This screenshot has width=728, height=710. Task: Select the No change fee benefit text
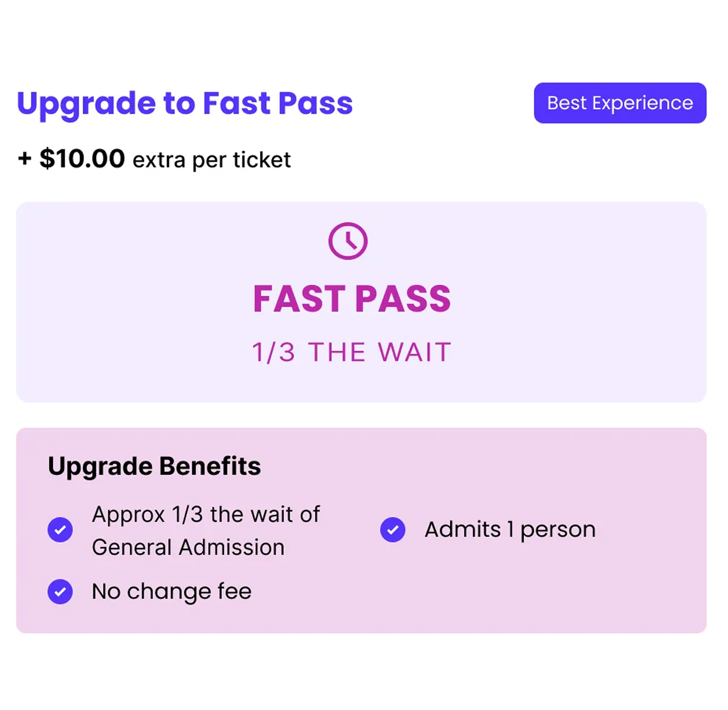(x=172, y=591)
